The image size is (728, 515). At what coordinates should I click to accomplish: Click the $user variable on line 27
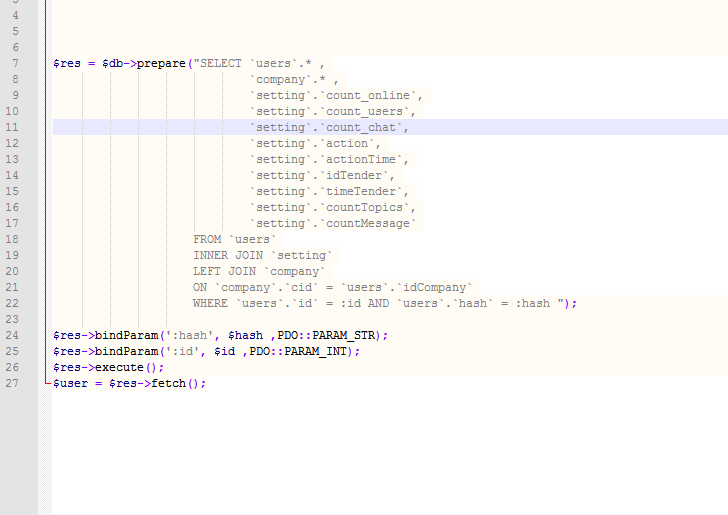click(x=71, y=384)
